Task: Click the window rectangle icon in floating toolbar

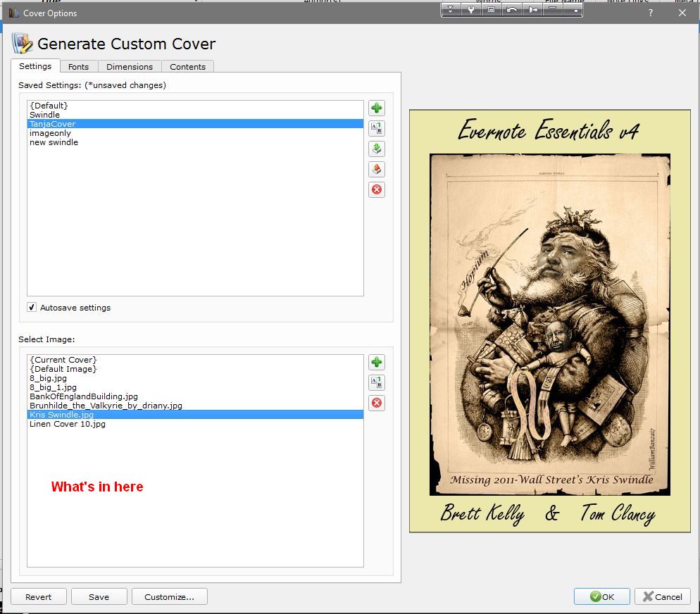Action: 491,9
